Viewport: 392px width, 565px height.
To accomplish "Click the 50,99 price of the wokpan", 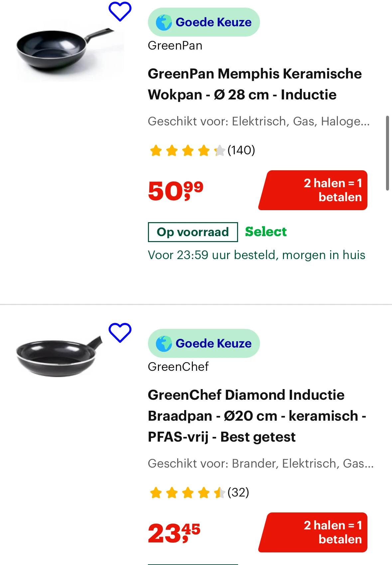I will point(176,191).
